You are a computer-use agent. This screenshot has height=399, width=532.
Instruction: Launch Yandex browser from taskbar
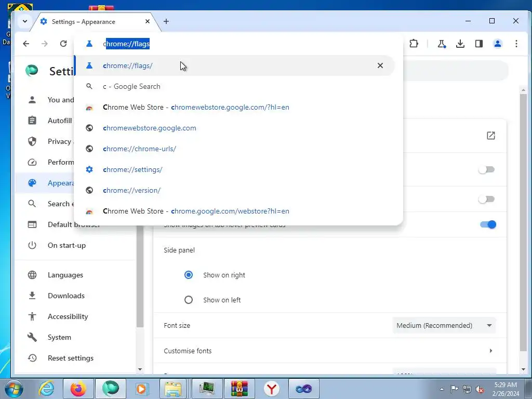(x=271, y=389)
